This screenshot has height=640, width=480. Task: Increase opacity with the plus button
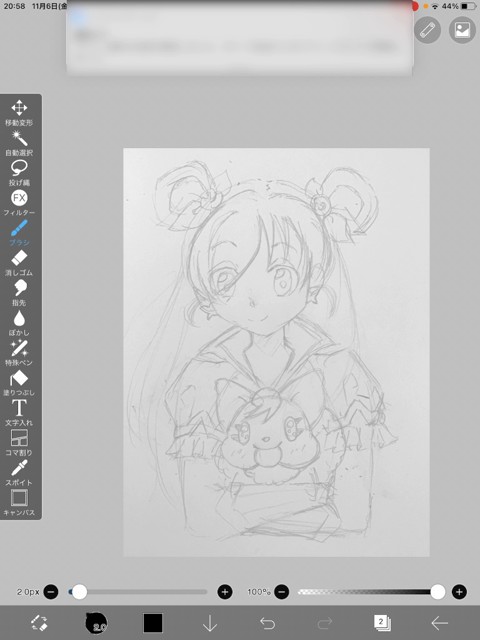[459, 591]
